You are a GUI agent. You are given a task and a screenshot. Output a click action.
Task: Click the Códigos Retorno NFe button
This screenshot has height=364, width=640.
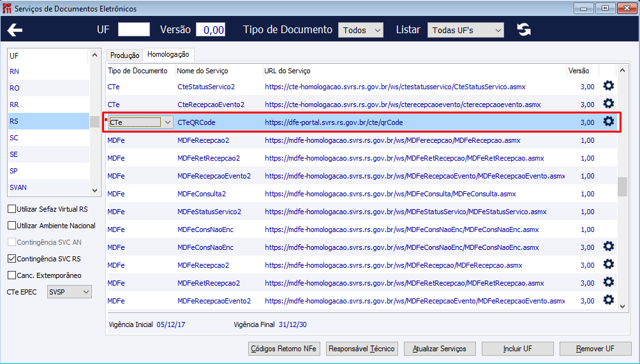tap(284, 349)
